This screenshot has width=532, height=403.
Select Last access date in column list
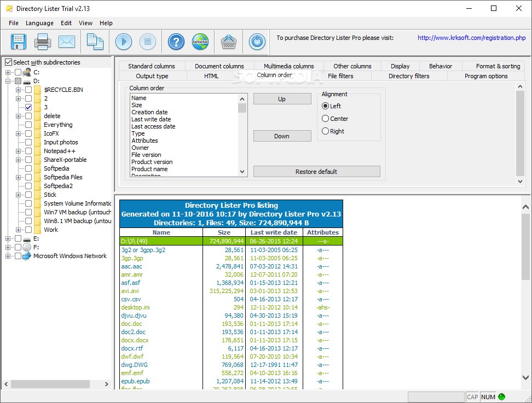pos(153,126)
